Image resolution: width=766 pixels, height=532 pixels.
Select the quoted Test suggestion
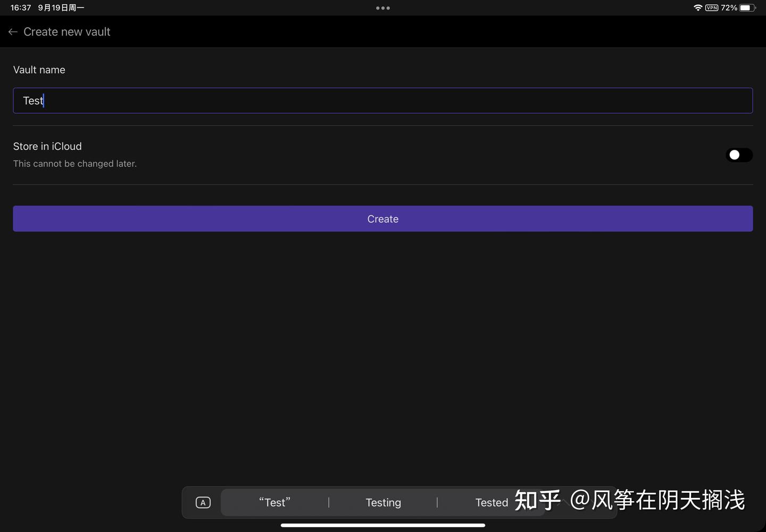pyautogui.click(x=274, y=502)
